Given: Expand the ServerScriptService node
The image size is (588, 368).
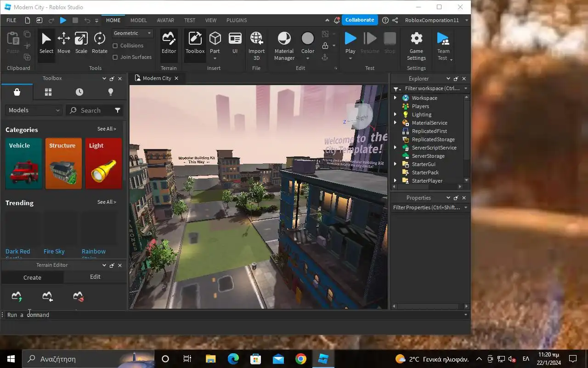Looking at the screenshot, I should pyautogui.click(x=395, y=148).
